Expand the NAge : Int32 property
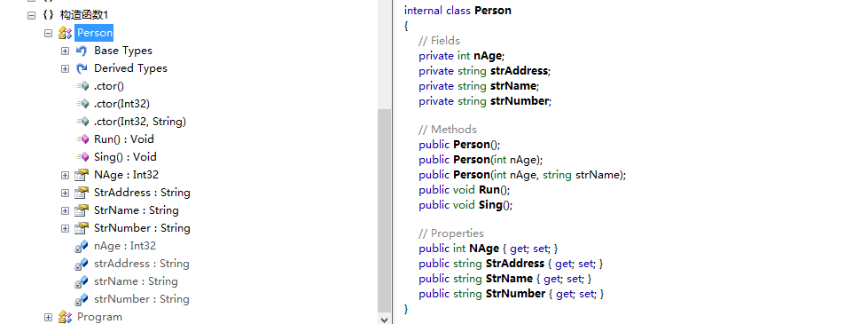 [66, 175]
